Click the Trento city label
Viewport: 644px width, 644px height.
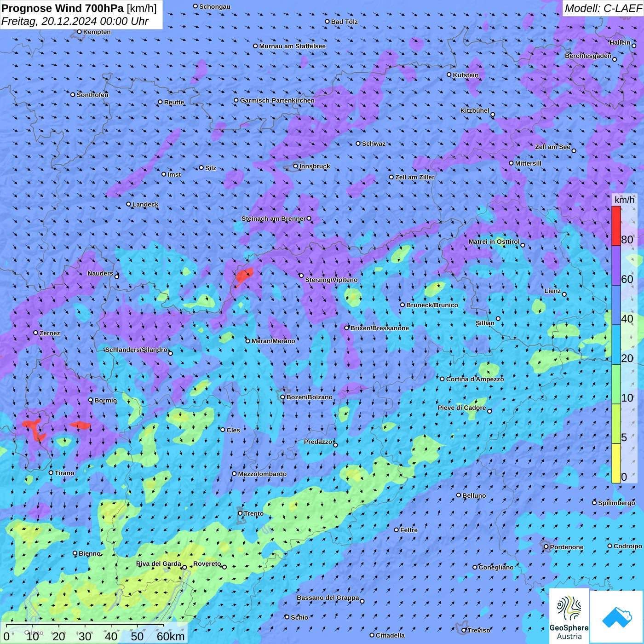click(x=254, y=513)
